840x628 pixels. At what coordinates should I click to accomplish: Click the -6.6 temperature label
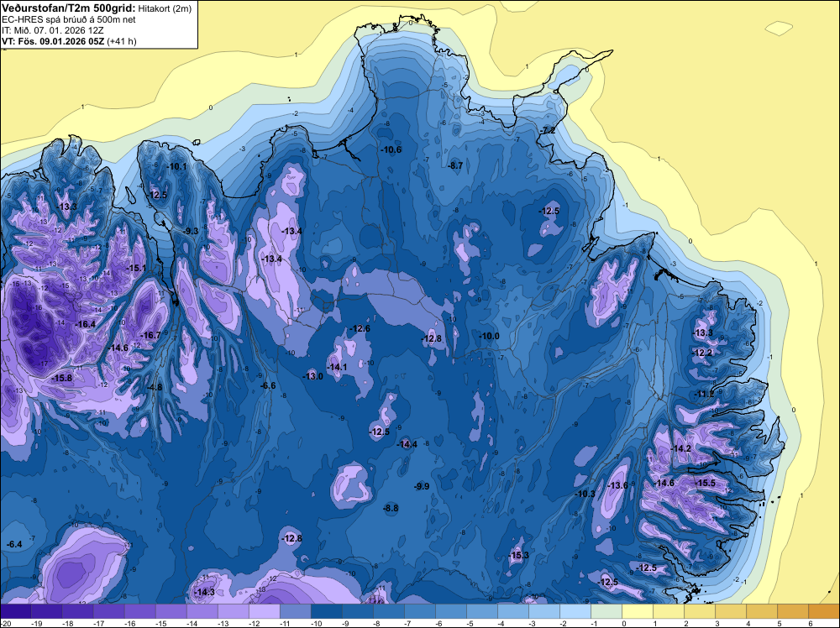pos(268,386)
